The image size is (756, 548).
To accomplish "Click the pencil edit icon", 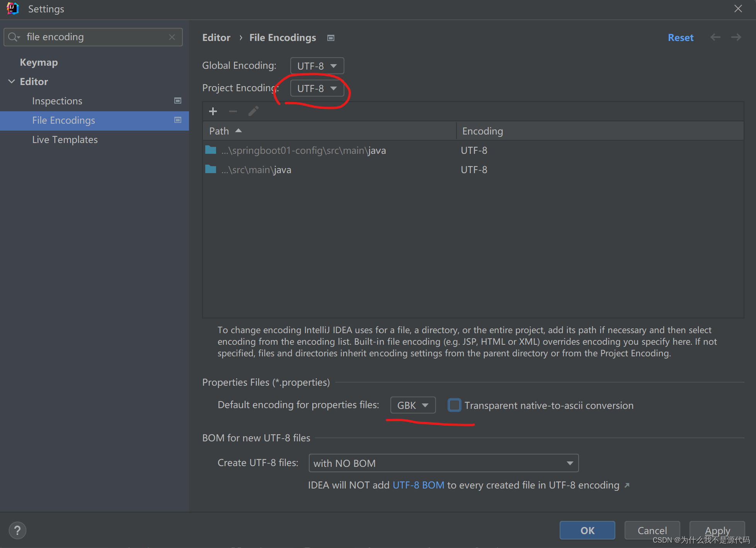I will [x=254, y=112].
